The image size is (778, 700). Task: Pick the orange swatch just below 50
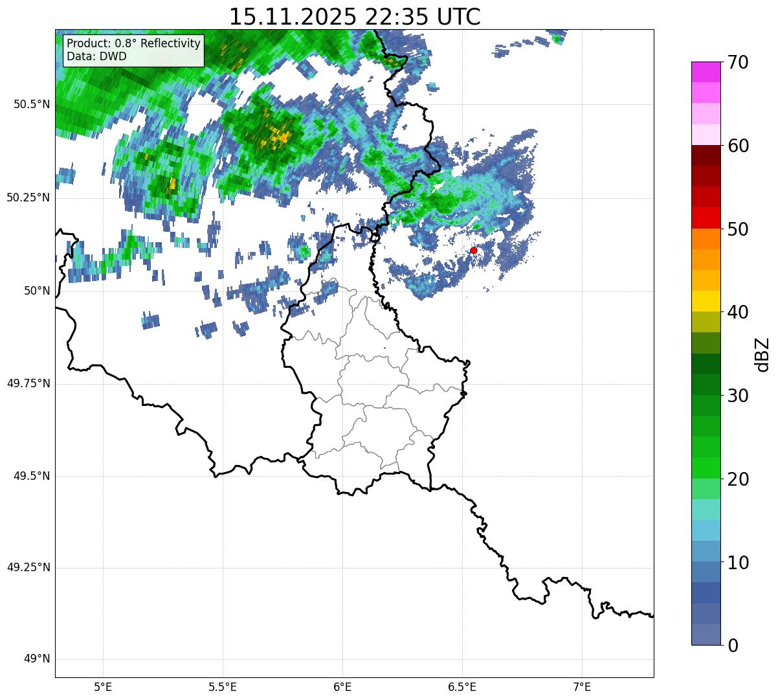[706, 239]
